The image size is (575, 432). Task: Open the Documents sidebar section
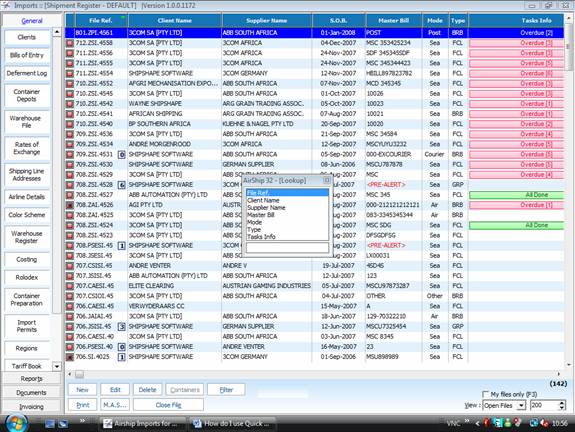pos(31,392)
